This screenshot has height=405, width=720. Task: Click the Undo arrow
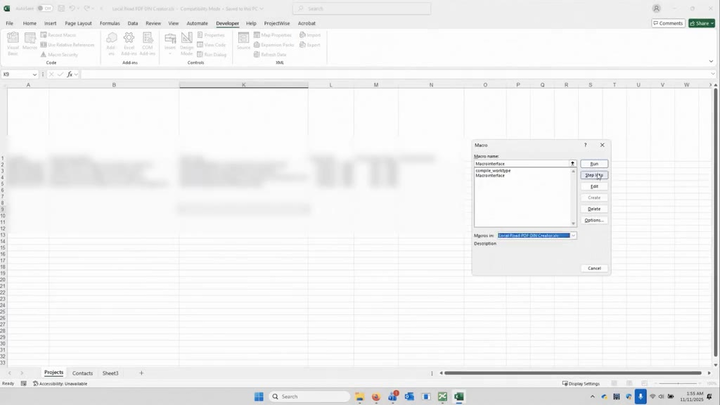pos(73,8)
